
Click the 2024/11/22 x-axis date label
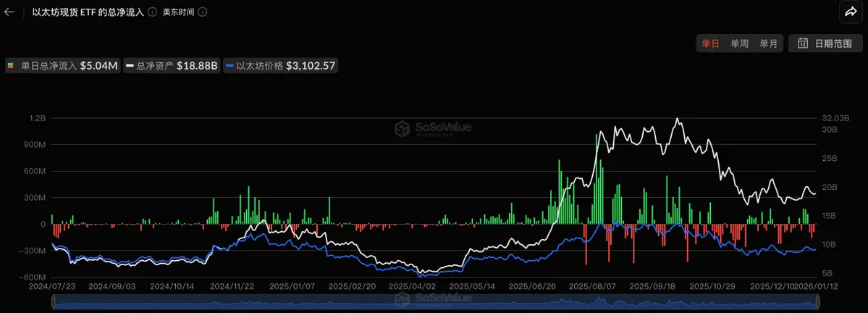pos(232,287)
